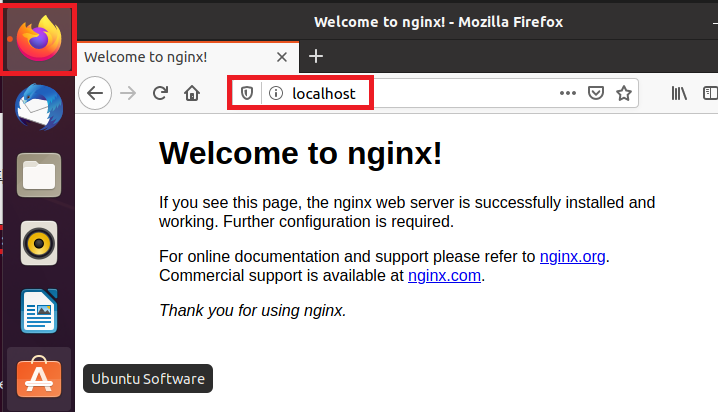Screen dimensions: 718x412
Task: Click the Firefox icon in the dock
Action: [x=39, y=38]
